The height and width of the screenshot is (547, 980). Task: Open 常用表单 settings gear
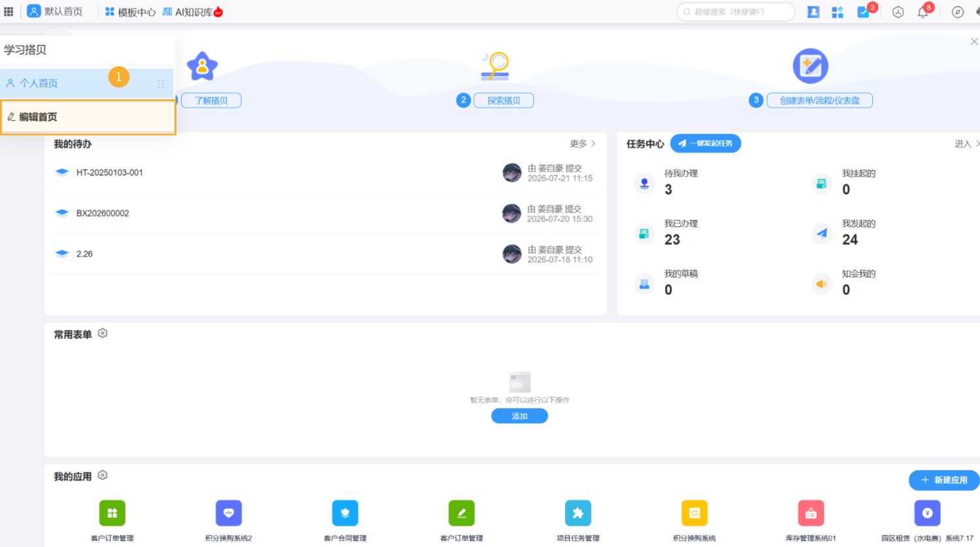click(x=103, y=334)
